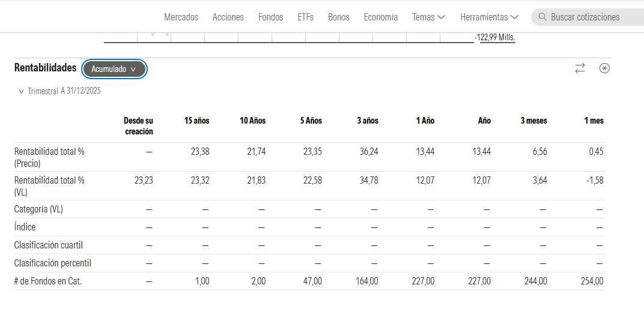
Task: Click the # de Fondos en Cat. row label
Action: coord(48,281)
